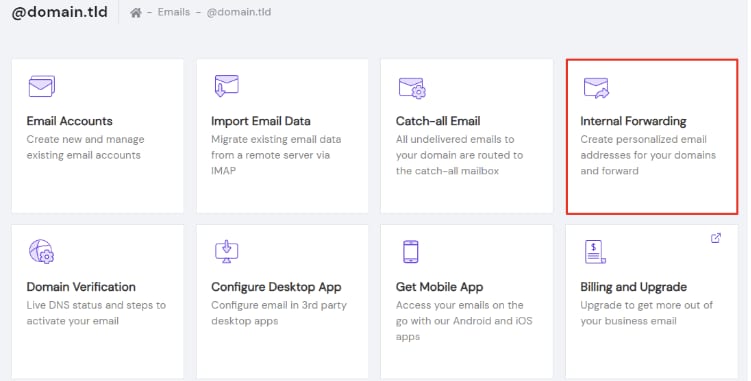Choose Configure Desktop App title
Screen dimensions: 751x381
coord(276,287)
